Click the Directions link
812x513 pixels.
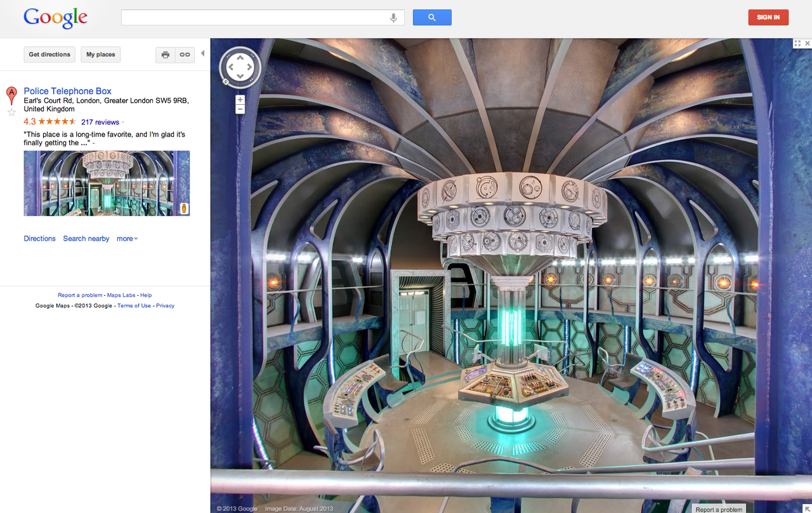pyautogui.click(x=40, y=239)
